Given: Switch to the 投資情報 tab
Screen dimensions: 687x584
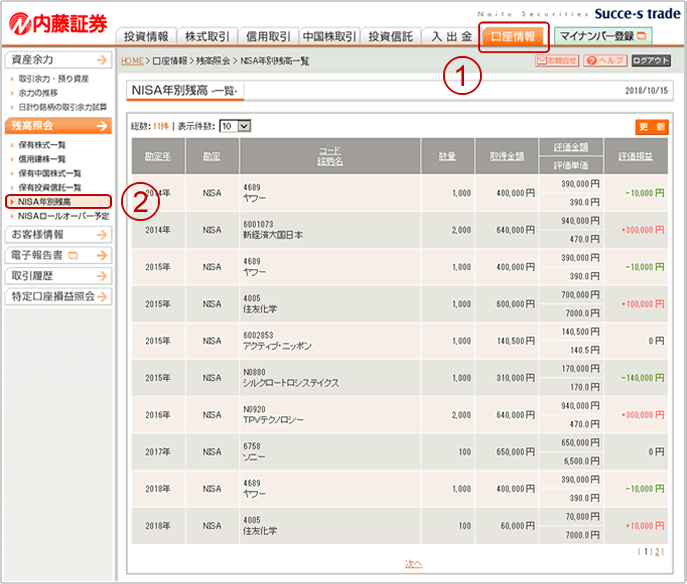Looking at the screenshot, I should coord(146,37).
